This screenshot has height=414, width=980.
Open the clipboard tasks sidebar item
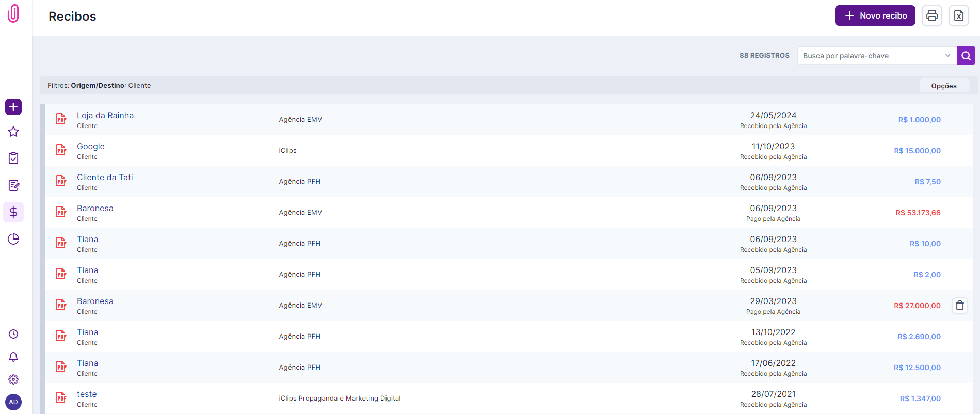[13, 158]
